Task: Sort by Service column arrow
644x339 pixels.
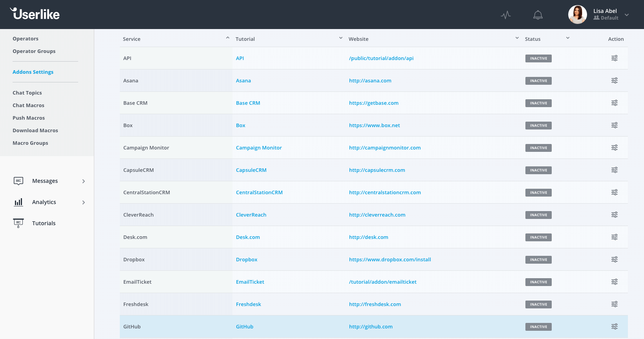Action: [x=227, y=38]
